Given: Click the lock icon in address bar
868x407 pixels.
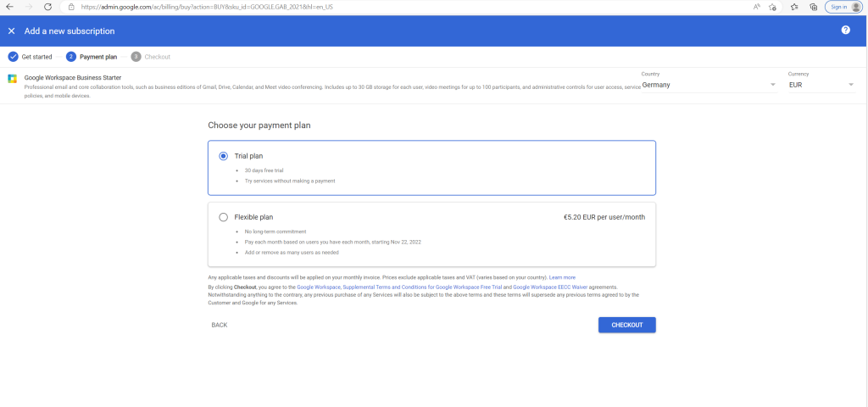Looking at the screenshot, I should point(71,7).
